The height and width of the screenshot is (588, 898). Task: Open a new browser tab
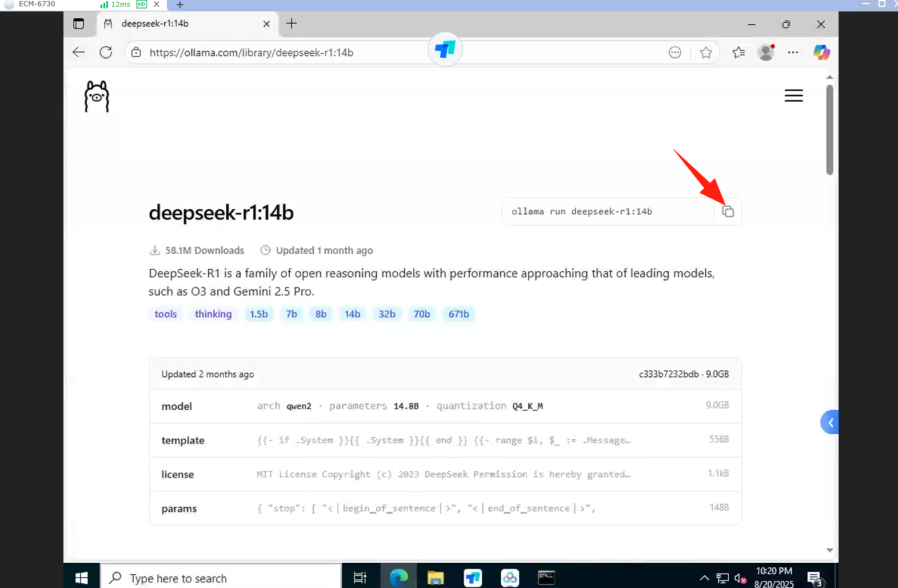(292, 23)
